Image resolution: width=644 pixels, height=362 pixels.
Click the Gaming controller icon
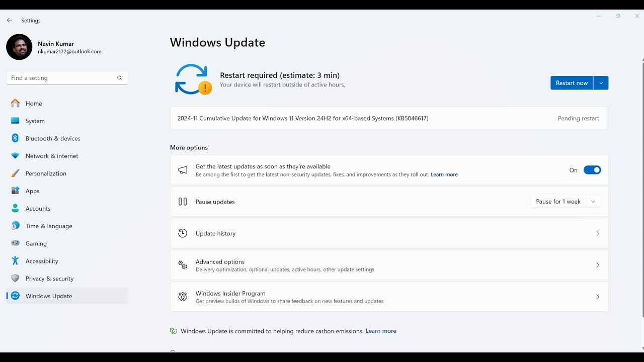tap(15, 243)
